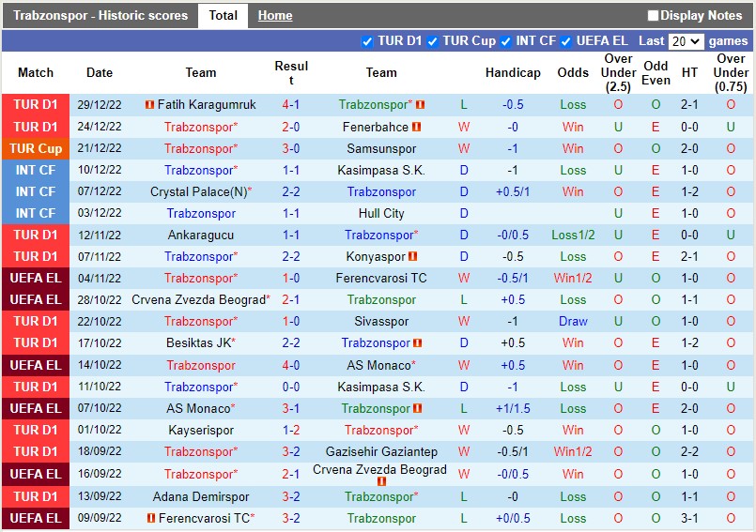Click the Draw odds in Sivasspor row

[x=573, y=322]
